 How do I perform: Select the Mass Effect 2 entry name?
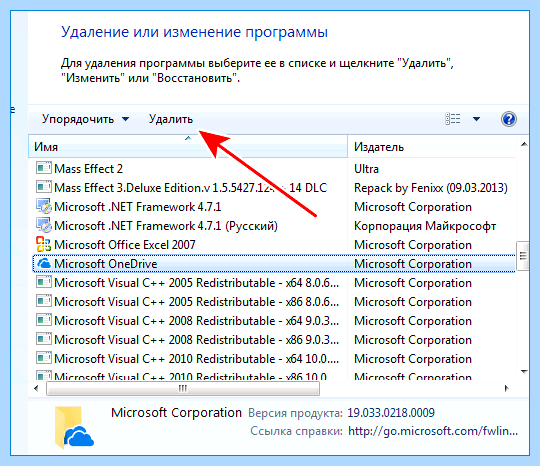[89, 169]
